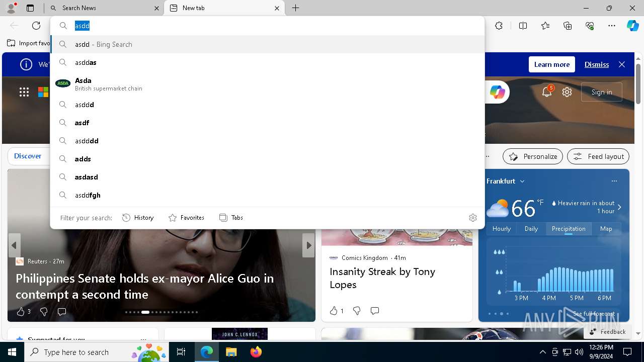Viewport: 644px width, 362px height.
Task: Open weather card more options ellipsis
Action: coord(614,181)
